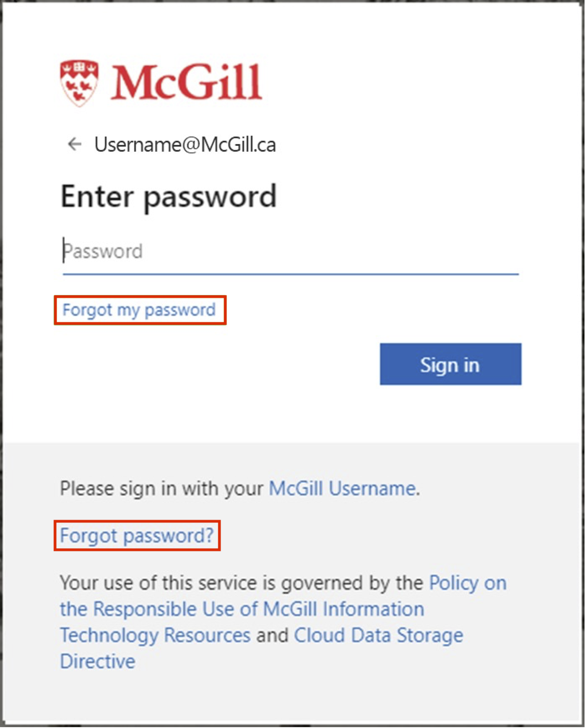This screenshot has width=585, height=728.
Task: Follow the McGill Username link
Action: [x=342, y=489]
